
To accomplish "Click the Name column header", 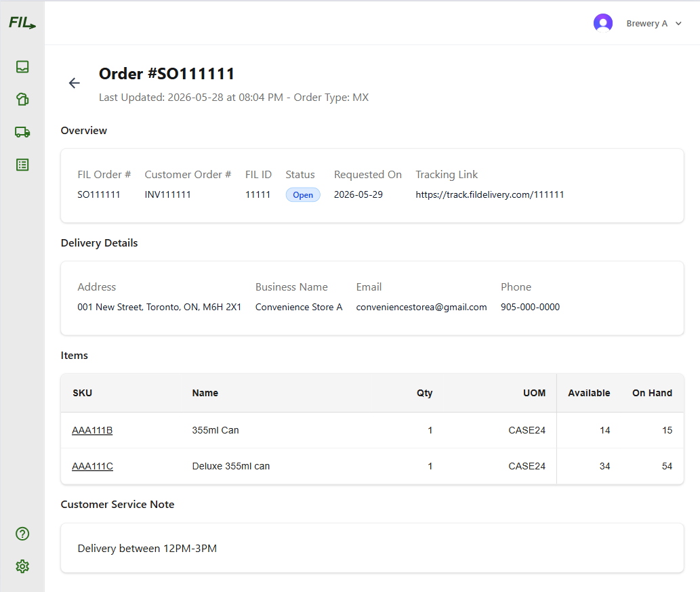I will pos(205,393).
